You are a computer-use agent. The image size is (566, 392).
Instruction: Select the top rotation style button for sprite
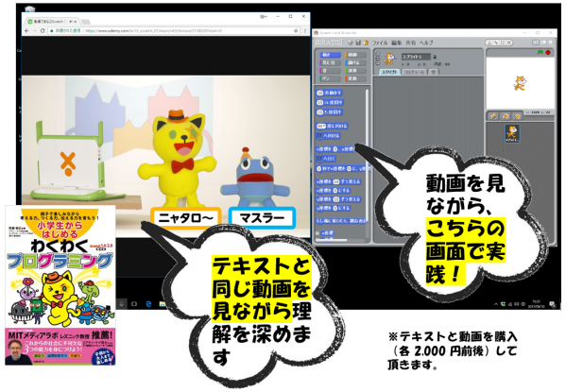[x=378, y=54]
